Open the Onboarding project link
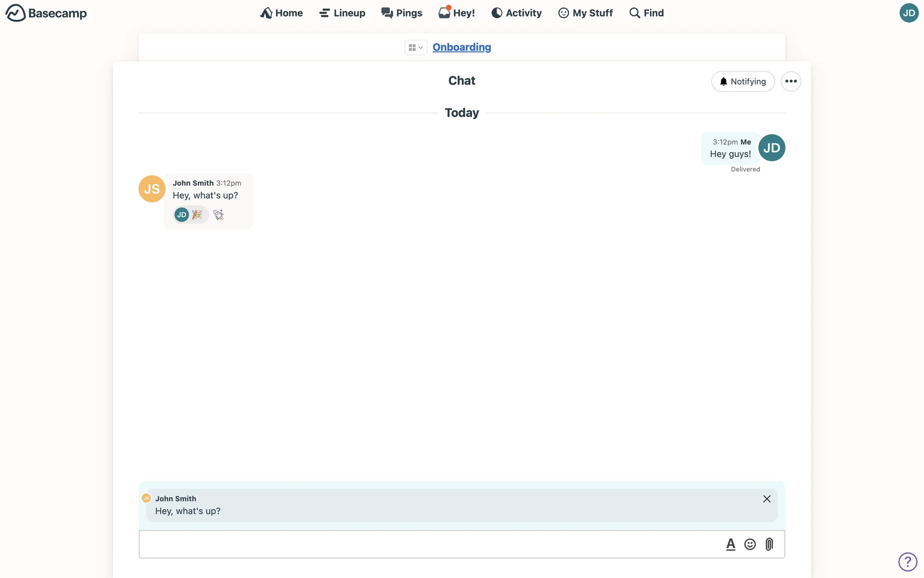The width and height of the screenshot is (924, 578). pos(462,47)
